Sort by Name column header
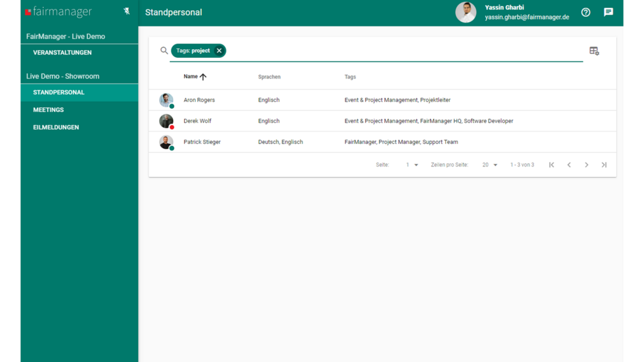The height and width of the screenshot is (362, 644). pos(191,76)
